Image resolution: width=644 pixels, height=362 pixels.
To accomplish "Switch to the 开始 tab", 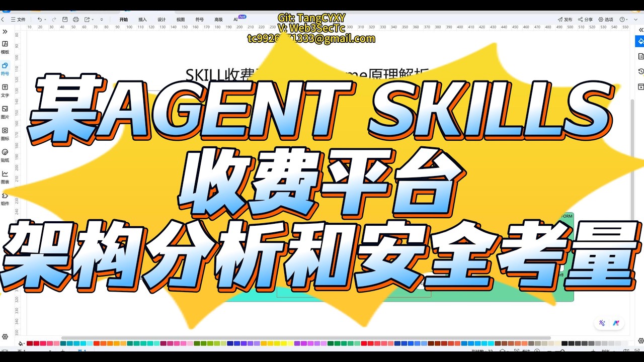I will coord(123,19).
